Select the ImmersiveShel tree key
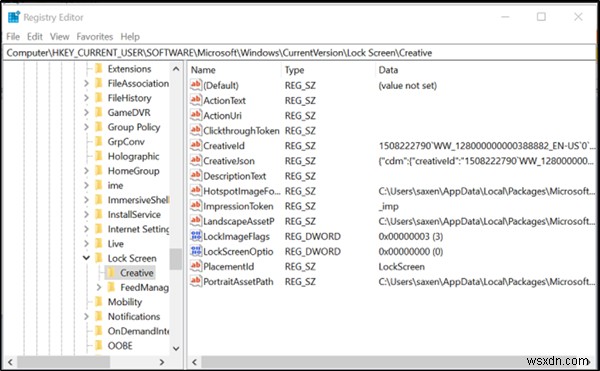Screen dimensions: 600x371 tap(138, 200)
